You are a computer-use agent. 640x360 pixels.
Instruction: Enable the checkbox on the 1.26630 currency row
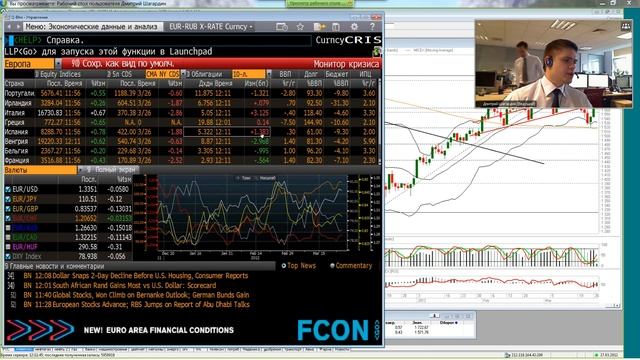[x=8, y=228]
